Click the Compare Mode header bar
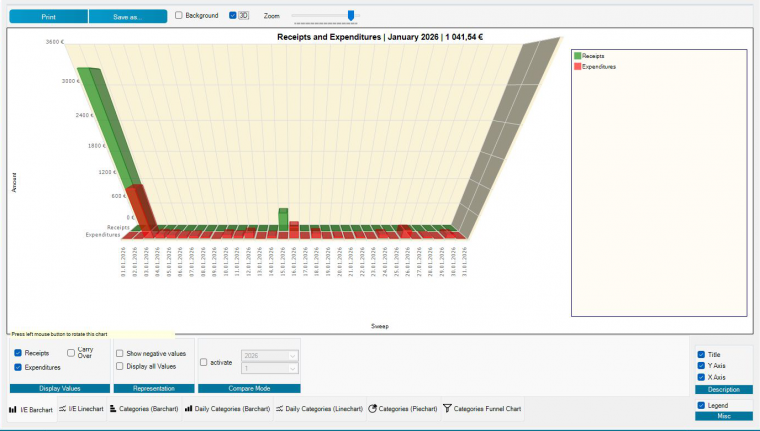The image size is (760, 431). pos(249,388)
